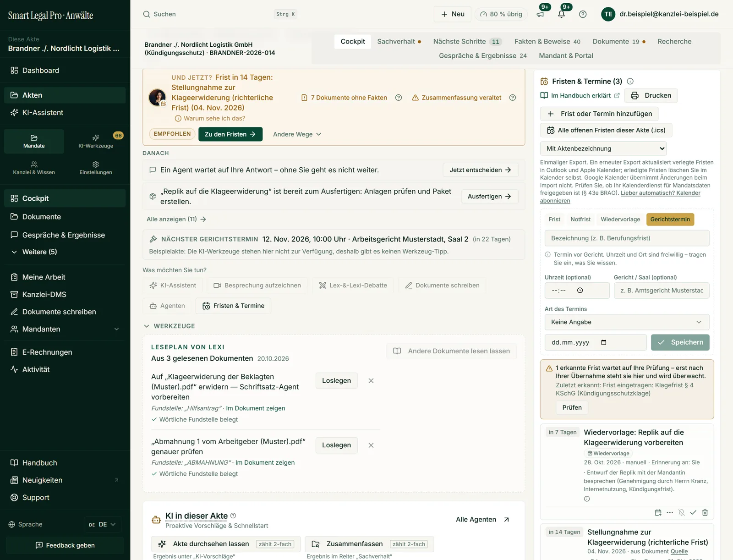Open Einstellungen gear in sidebar
Screen dimensions: 733x560
pos(96,168)
